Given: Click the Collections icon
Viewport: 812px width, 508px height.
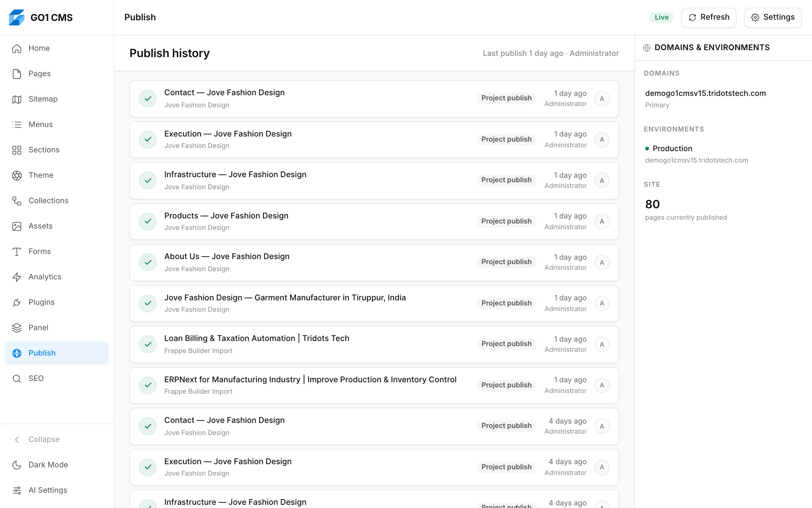Looking at the screenshot, I should coord(17,201).
